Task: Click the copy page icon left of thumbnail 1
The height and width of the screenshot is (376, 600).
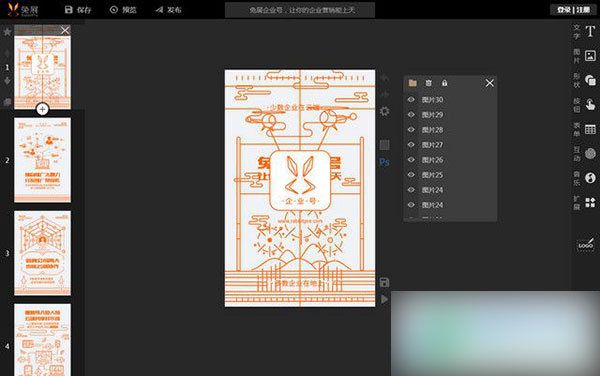Action: point(7,102)
